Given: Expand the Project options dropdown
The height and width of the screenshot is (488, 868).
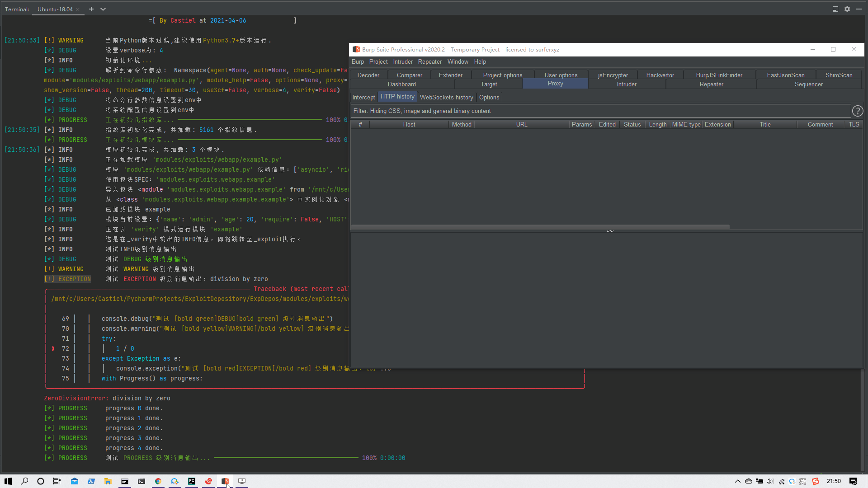Looking at the screenshot, I should pyautogui.click(x=503, y=75).
